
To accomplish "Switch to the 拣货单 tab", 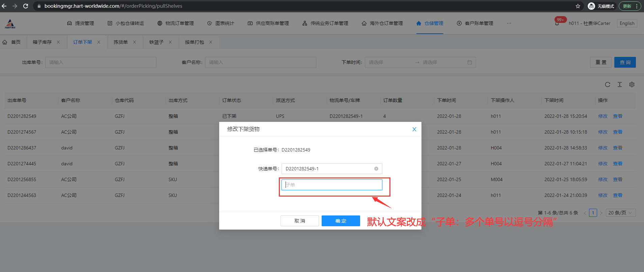I will pos(120,42).
